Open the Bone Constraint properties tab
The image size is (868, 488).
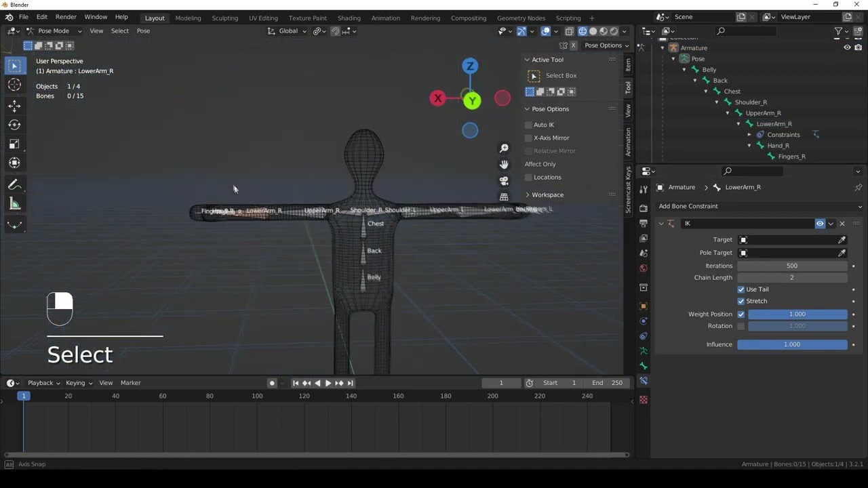click(x=644, y=381)
